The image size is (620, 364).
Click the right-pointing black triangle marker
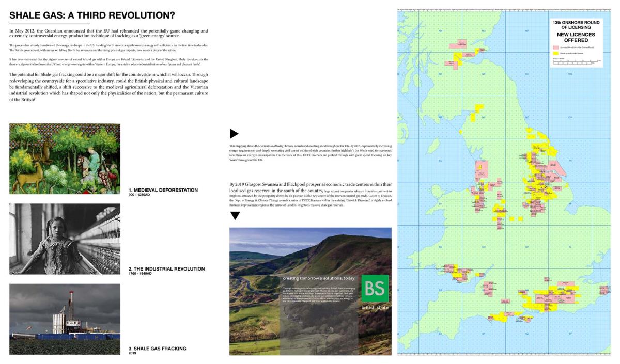(234, 134)
